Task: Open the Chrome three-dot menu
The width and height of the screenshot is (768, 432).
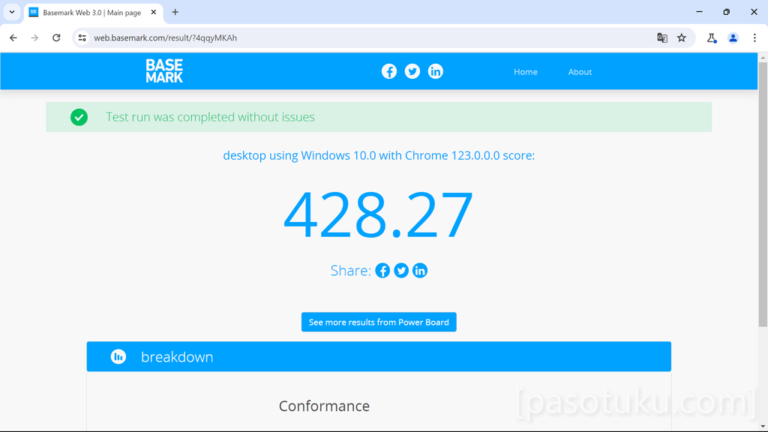Action: (754, 38)
